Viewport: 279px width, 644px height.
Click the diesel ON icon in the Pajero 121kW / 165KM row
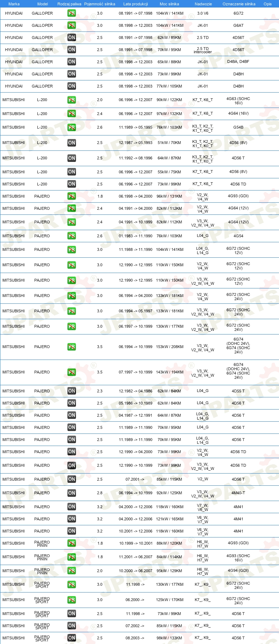click(x=72, y=519)
